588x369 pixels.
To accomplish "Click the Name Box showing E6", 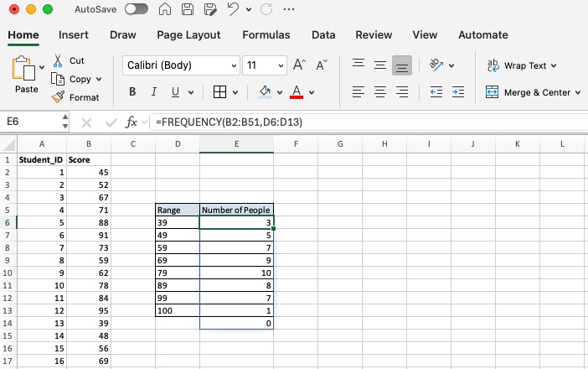I will point(30,122).
